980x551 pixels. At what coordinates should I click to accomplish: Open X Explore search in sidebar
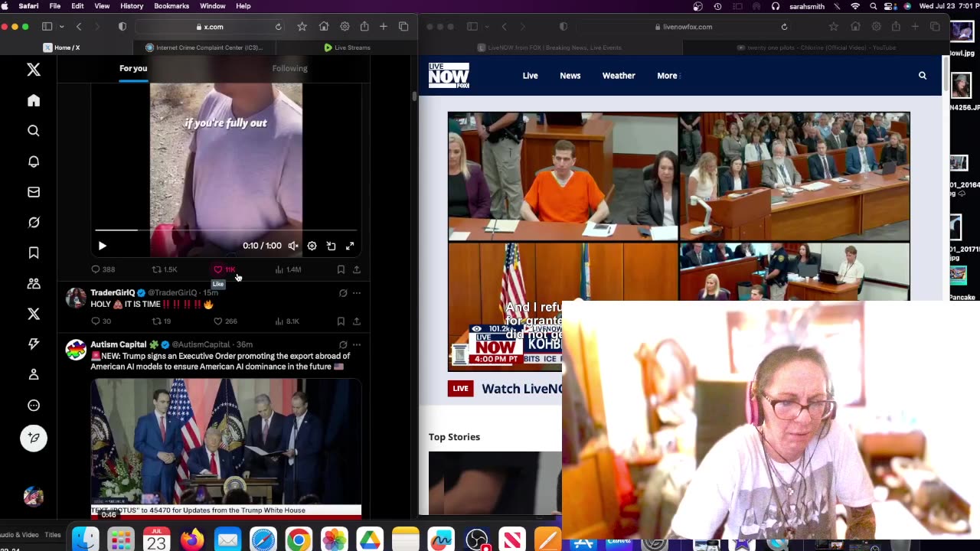tap(34, 131)
